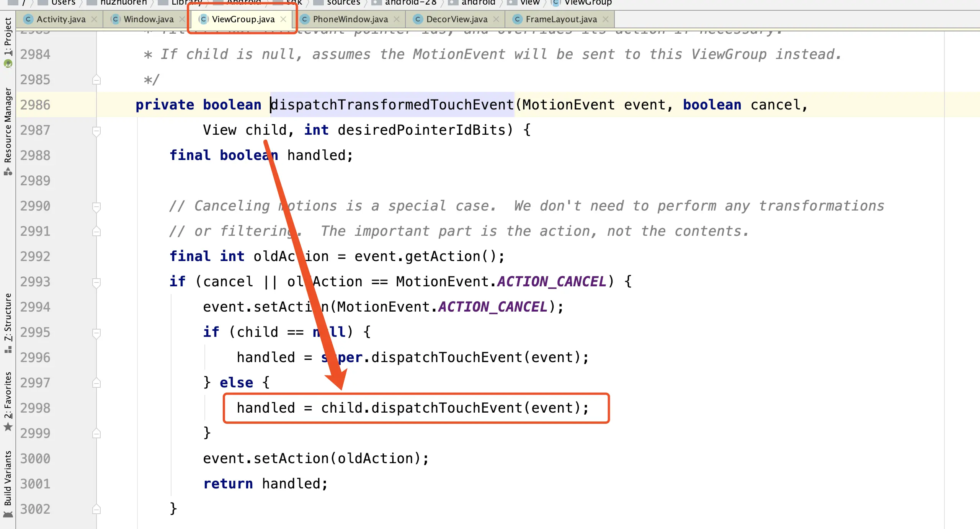The image size is (980, 529).
Task: Click the ViewGroup breadcrumb in the path bar
Action: point(588,3)
